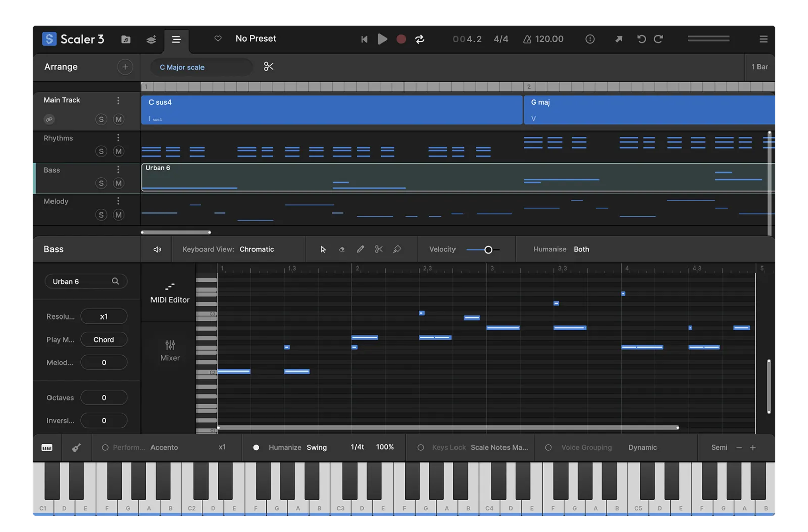This screenshot has width=808, height=532.
Task: Open the C Major scale selector
Action: point(201,67)
